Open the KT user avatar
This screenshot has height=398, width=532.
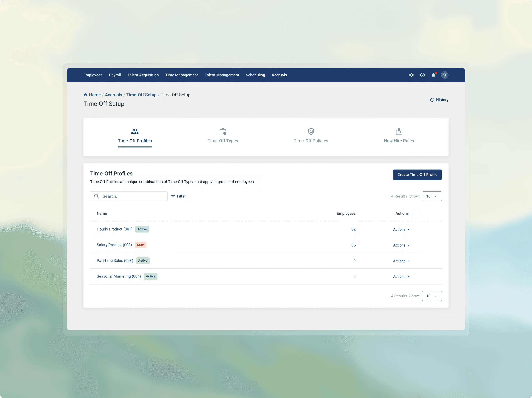[444, 75]
